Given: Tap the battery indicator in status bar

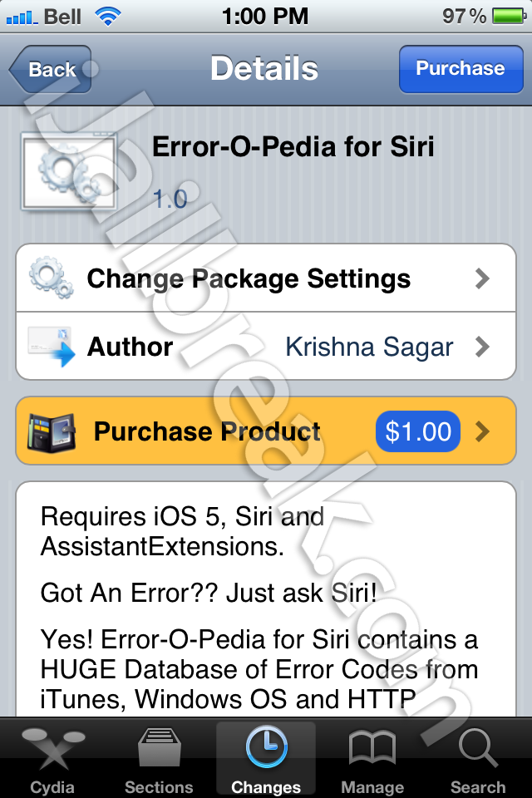Looking at the screenshot, I should (509, 17).
